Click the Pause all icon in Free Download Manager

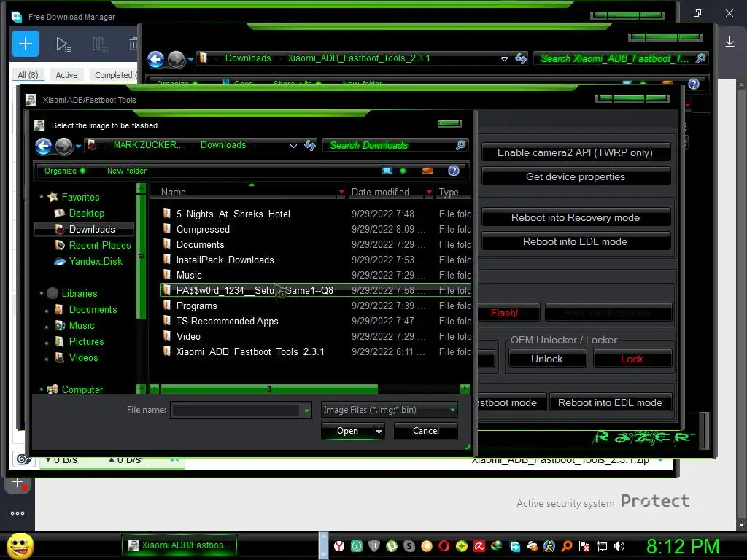click(100, 44)
